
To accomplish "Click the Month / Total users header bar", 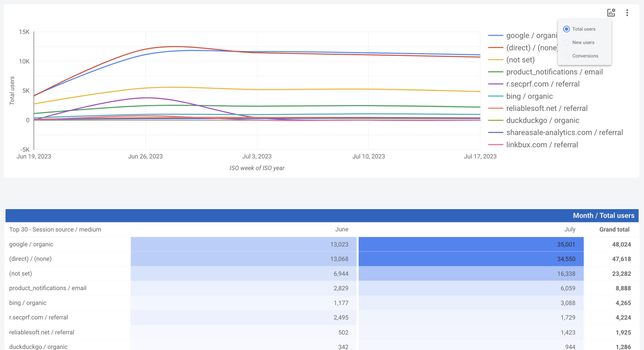I will tap(603, 216).
